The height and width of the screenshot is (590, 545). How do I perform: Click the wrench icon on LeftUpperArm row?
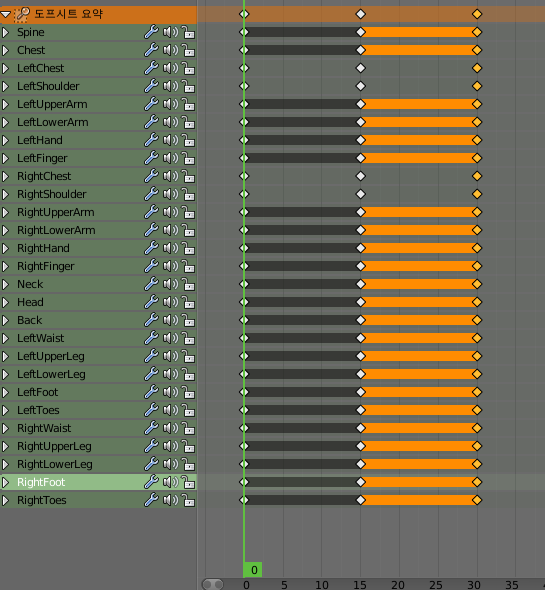151,104
